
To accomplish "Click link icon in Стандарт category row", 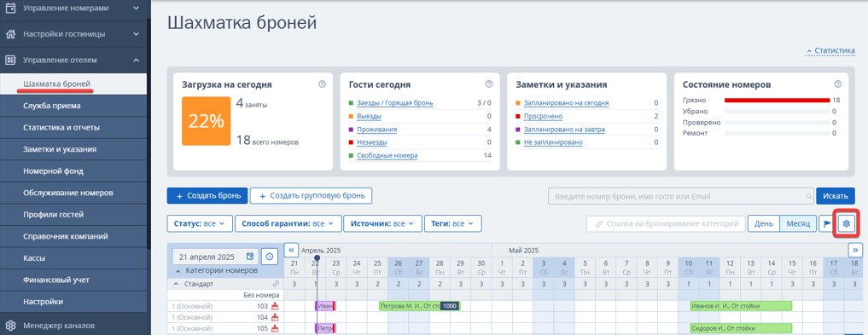I will pyautogui.click(x=277, y=284).
